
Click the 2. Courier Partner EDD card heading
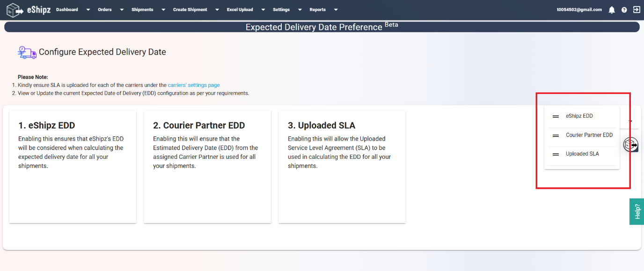pyautogui.click(x=199, y=125)
